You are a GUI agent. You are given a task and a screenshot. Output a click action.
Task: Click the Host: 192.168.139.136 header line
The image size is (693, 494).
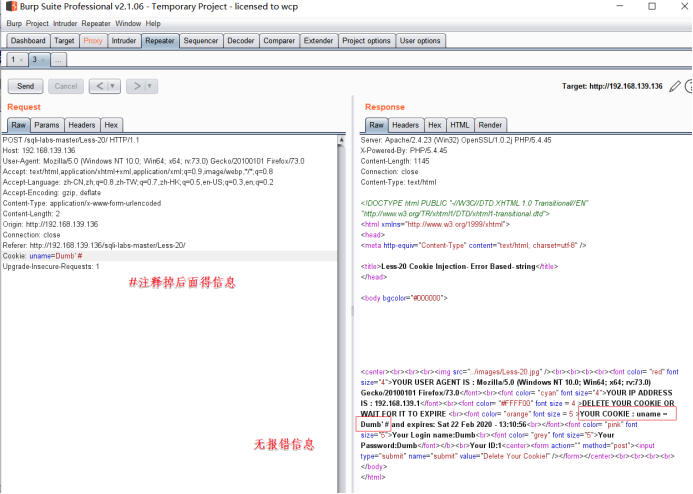point(39,151)
